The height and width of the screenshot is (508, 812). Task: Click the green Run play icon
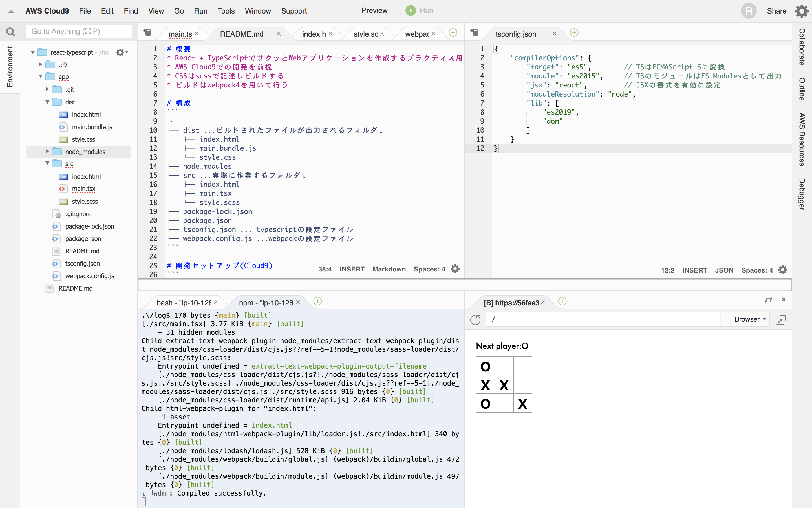pos(410,10)
